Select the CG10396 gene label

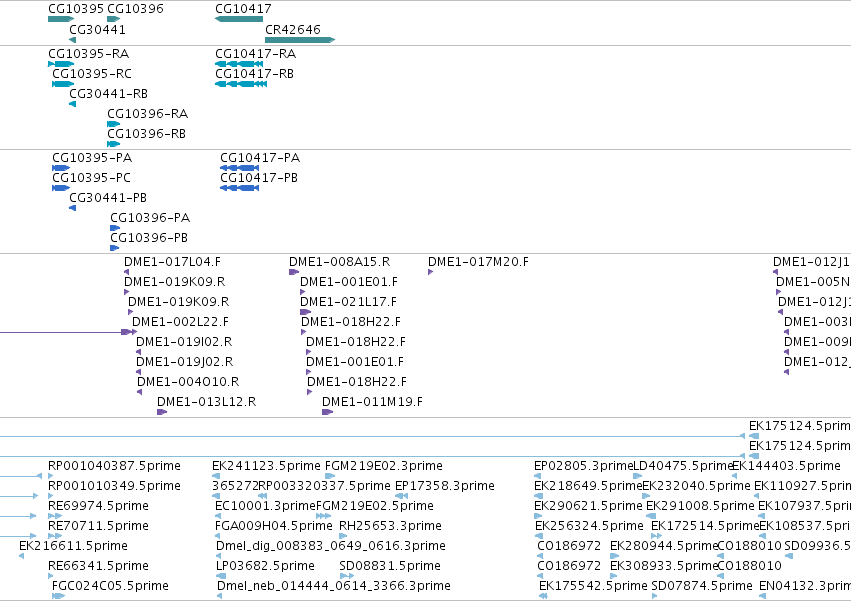tap(135, 9)
